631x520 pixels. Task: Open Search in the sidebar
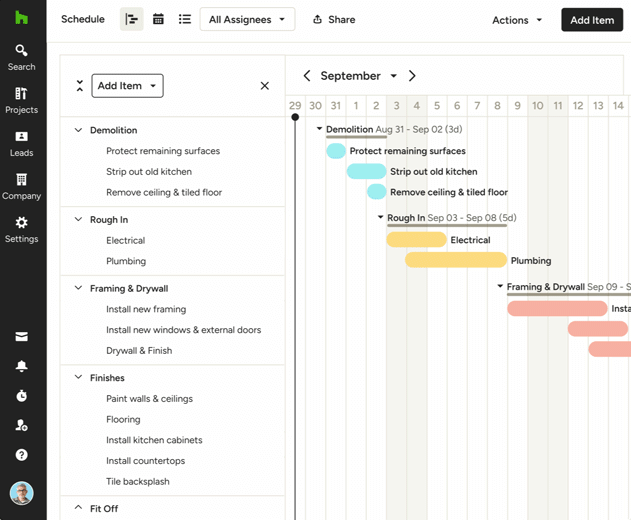click(21, 58)
